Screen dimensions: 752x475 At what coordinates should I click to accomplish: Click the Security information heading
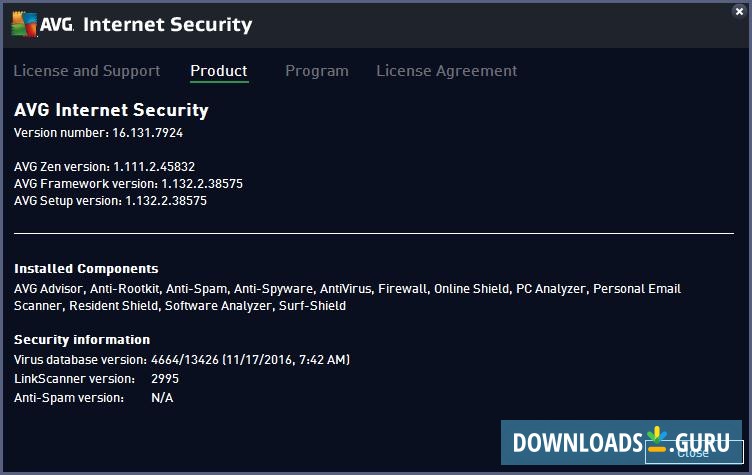pyautogui.click(x=82, y=339)
